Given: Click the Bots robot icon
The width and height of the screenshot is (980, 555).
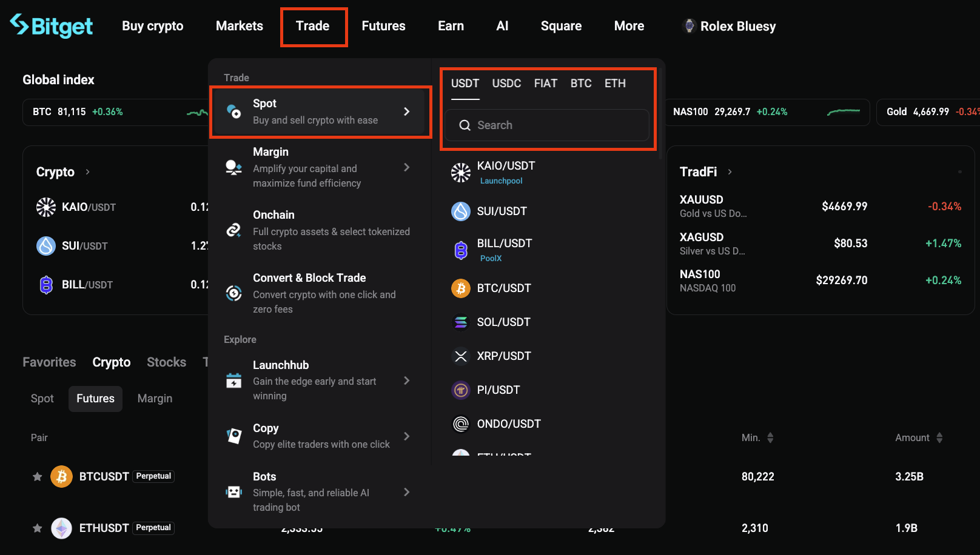Looking at the screenshot, I should (233, 492).
